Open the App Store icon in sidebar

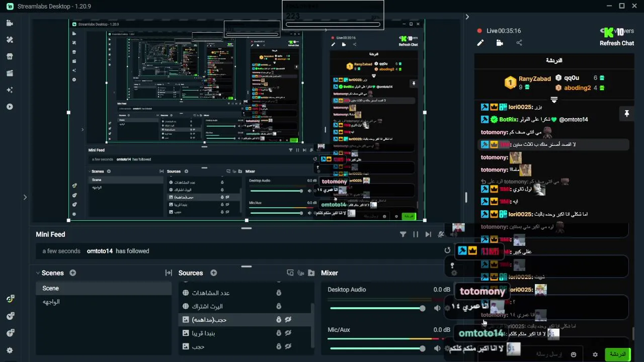tap(10, 56)
